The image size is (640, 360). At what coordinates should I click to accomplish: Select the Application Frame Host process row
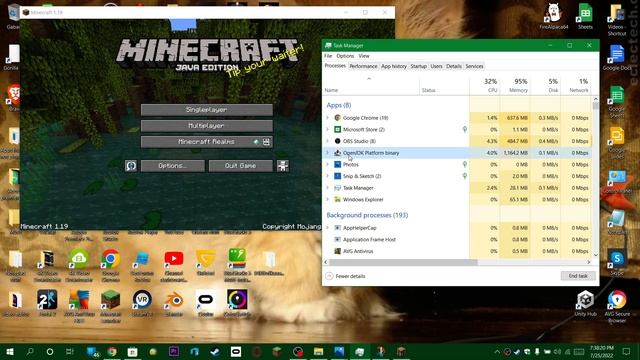point(457,240)
